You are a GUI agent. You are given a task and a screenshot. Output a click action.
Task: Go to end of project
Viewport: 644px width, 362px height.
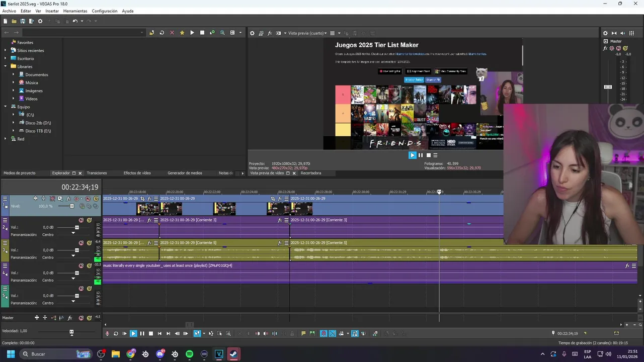168,333
